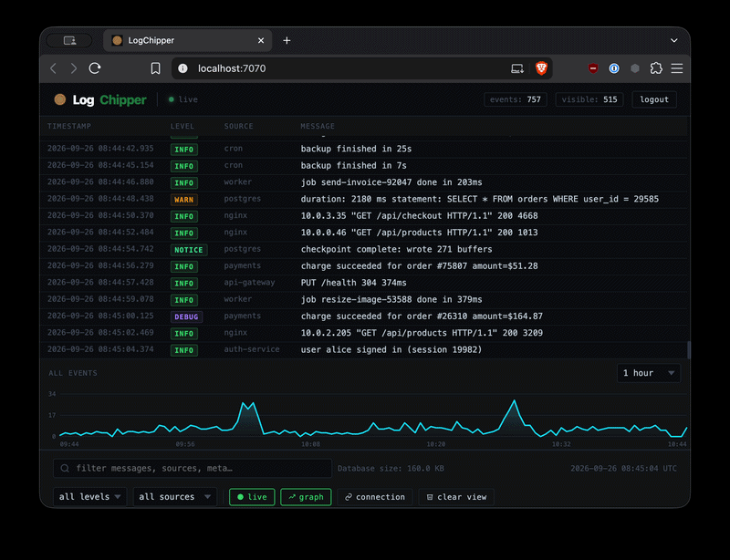Screen dimensions: 730x560
Task: Click the log table vertical scrollbar thumb
Action: point(689,349)
